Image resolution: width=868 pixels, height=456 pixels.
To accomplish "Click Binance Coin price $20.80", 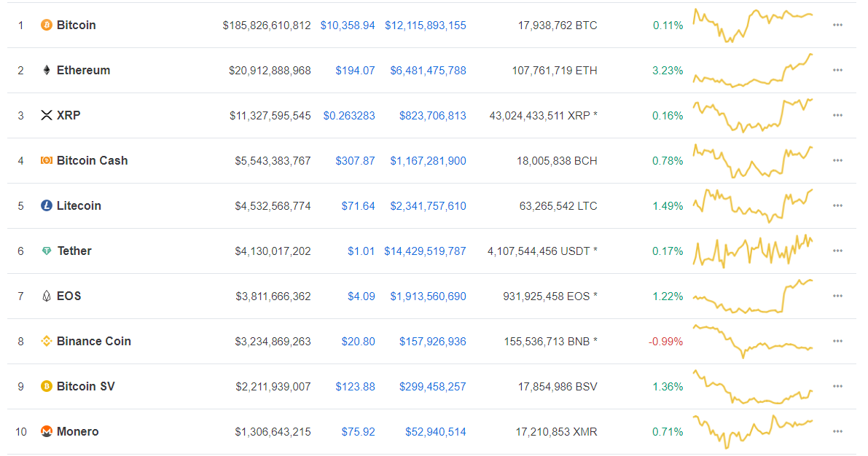I will (x=358, y=342).
